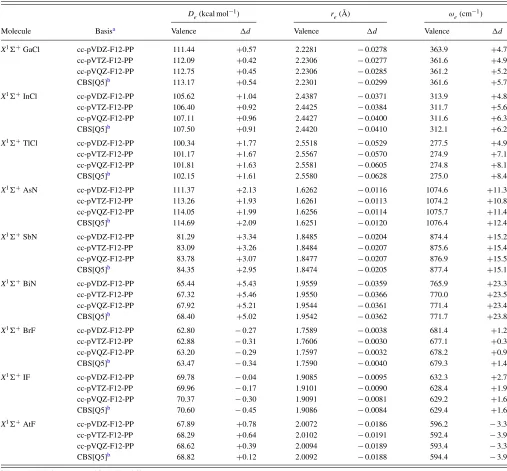The width and height of the screenshot is (507, 471).
Task: Click cc-pVDZ-F12-PP in the GaCl row
Action: point(105,50)
